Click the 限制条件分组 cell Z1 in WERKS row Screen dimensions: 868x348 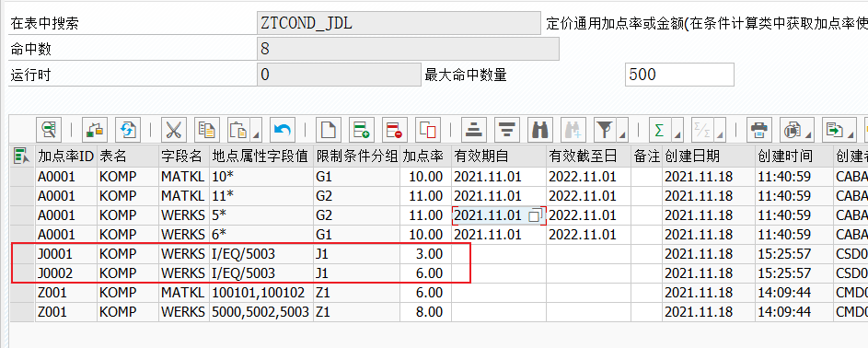(x=356, y=312)
